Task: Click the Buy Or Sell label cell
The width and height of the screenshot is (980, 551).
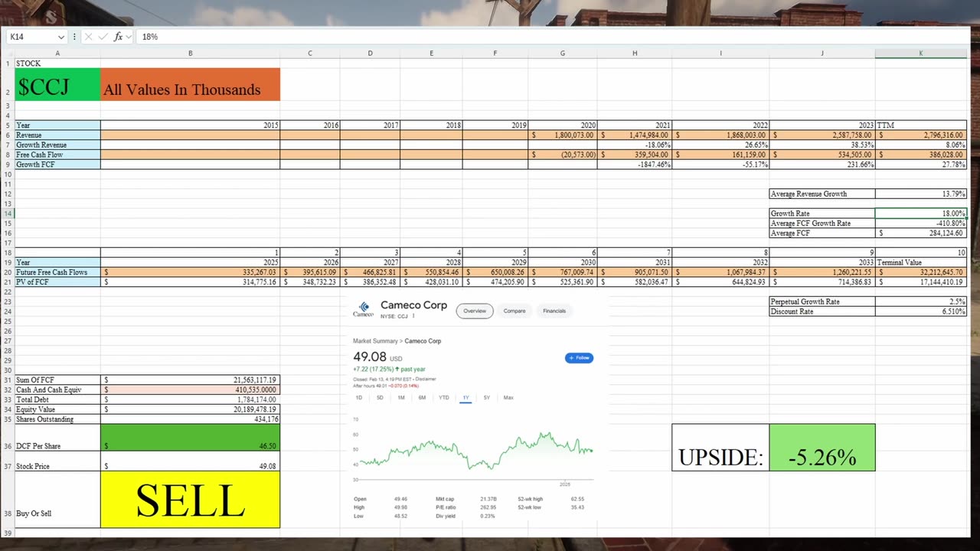Action: tap(57, 500)
